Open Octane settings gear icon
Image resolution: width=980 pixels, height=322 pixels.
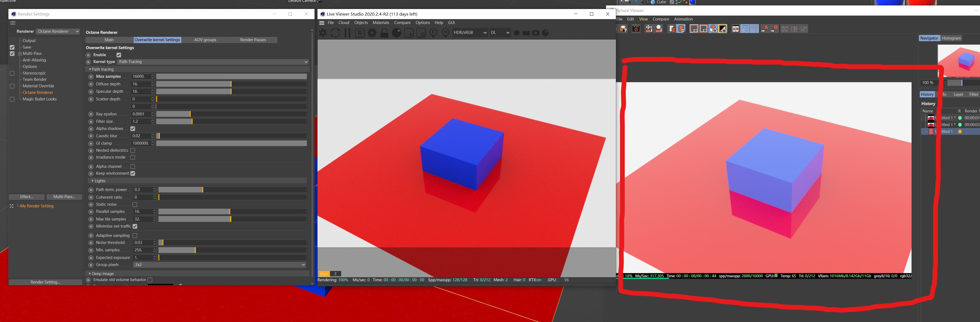click(x=372, y=33)
